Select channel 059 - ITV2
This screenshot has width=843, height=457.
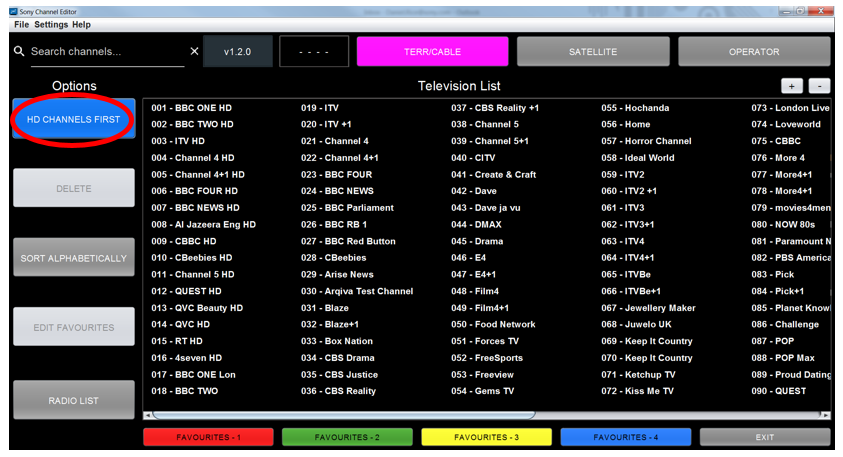623,174
